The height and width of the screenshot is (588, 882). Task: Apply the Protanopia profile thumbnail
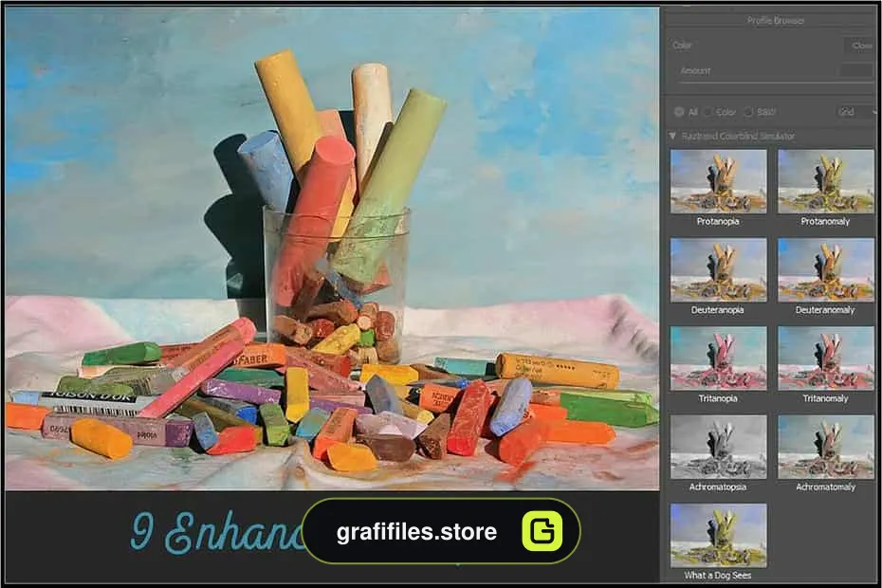click(x=718, y=181)
